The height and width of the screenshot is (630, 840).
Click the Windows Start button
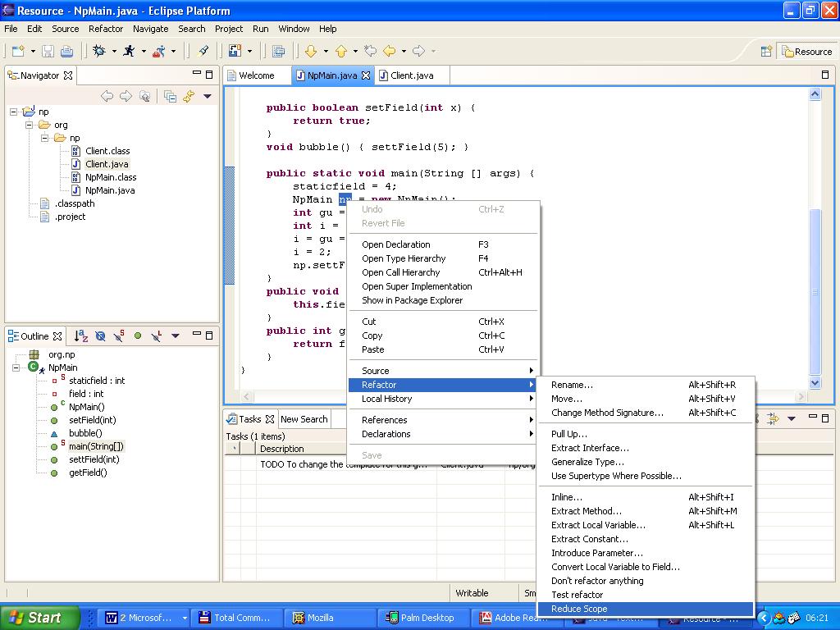(x=39, y=618)
